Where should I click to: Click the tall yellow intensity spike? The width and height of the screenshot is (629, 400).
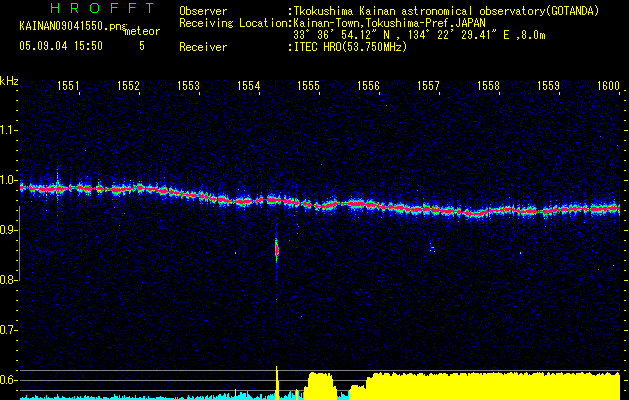tap(277, 378)
